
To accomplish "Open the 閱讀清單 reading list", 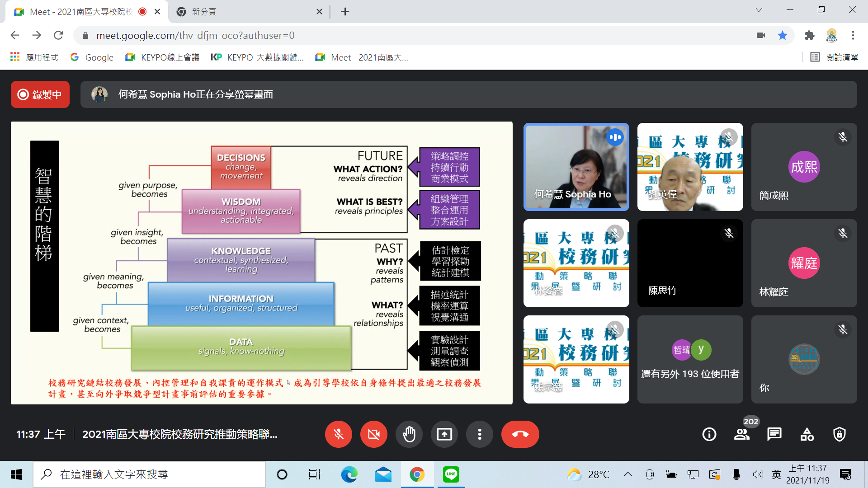I will 835,57.
